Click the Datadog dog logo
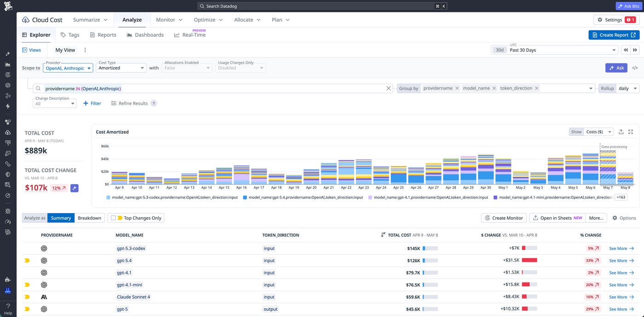 point(8,6)
